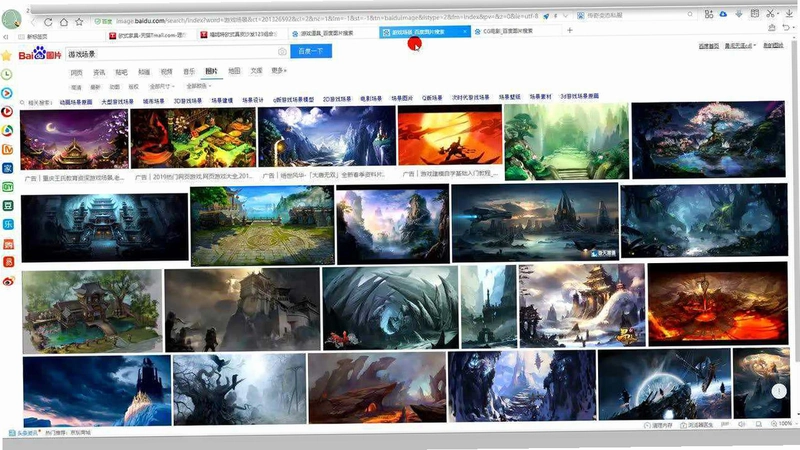Screen dimensions: 800x450
Task: Click the speaker mute icon in status bar
Action: 741,424
